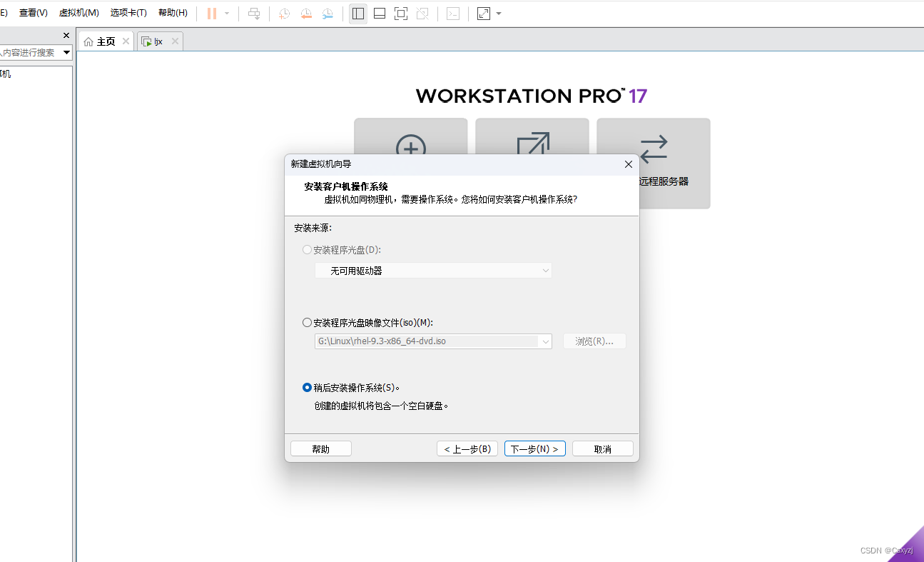
Task: Open the 查看(V) menu
Action: [x=34, y=13]
